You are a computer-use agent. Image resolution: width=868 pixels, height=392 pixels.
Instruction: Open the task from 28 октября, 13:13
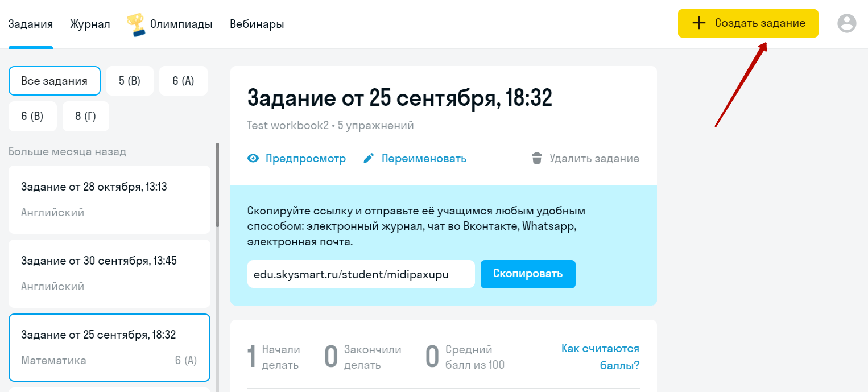109,199
